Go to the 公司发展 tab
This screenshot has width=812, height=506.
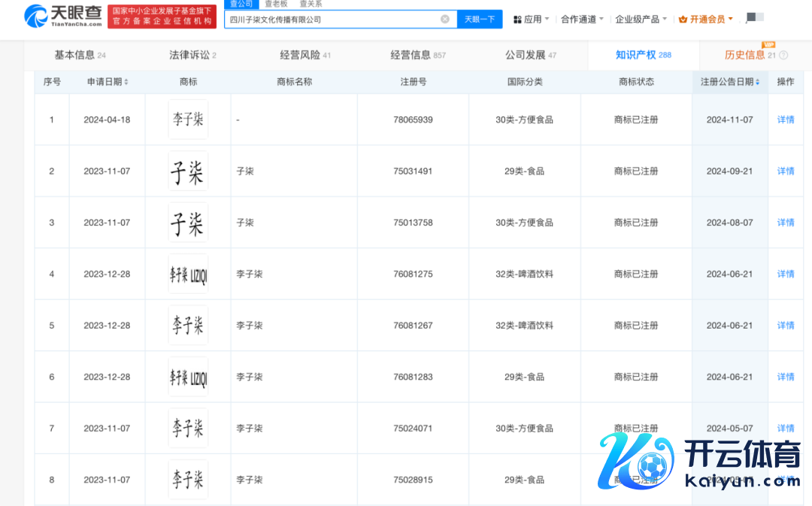[531, 55]
